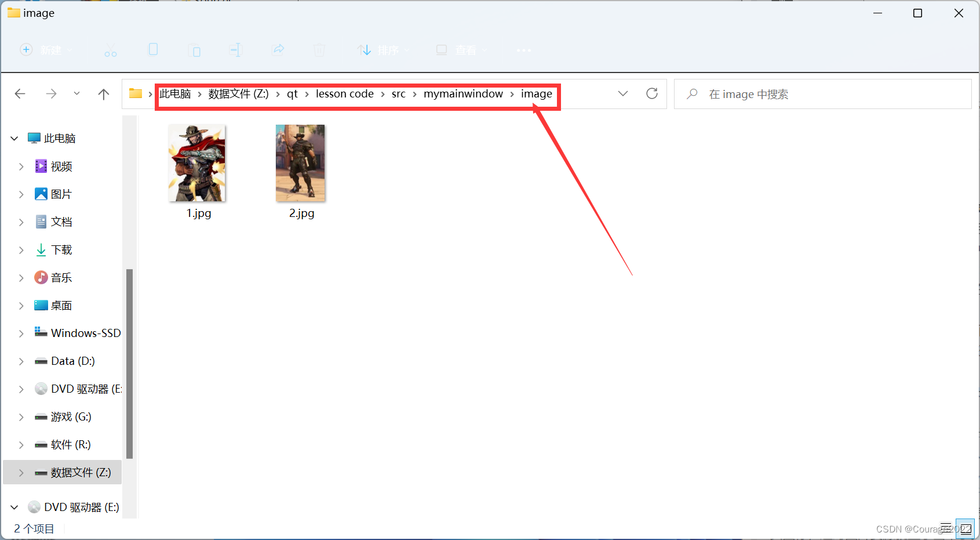Select 此电脑 in navigation pane
The width and height of the screenshot is (980, 540).
click(60, 138)
